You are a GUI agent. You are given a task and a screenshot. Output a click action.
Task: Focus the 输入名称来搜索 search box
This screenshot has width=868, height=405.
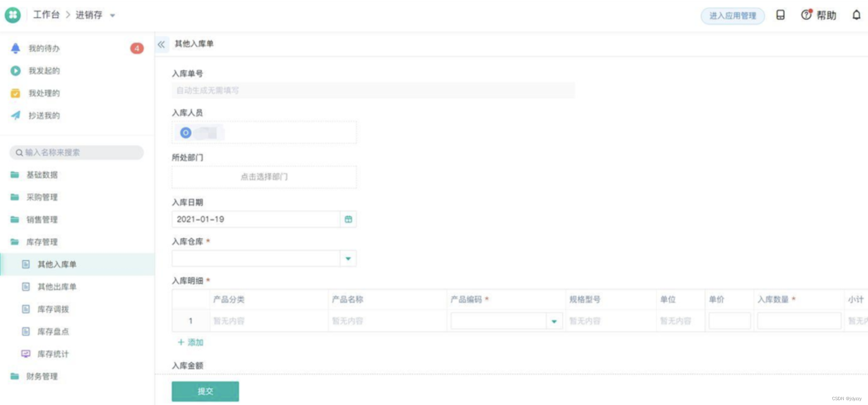coord(77,152)
